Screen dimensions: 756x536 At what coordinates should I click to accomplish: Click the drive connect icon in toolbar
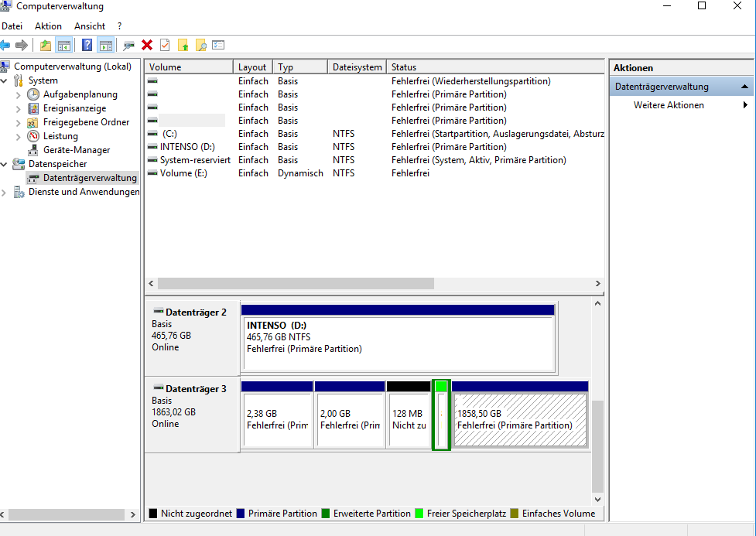point(128,45)
